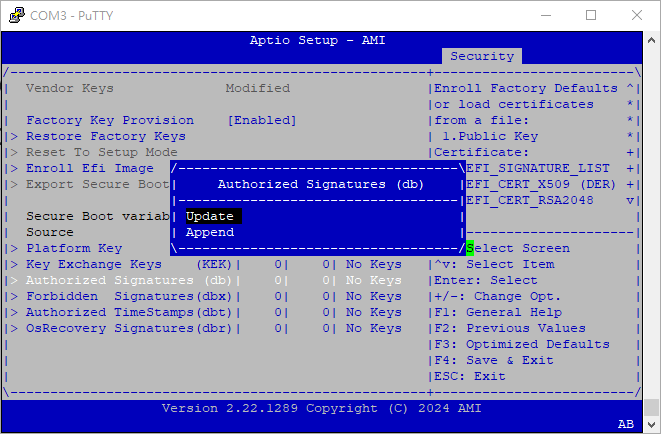Click No Keys in the dbr row
The image size is (661, 434).
point(373,328)
